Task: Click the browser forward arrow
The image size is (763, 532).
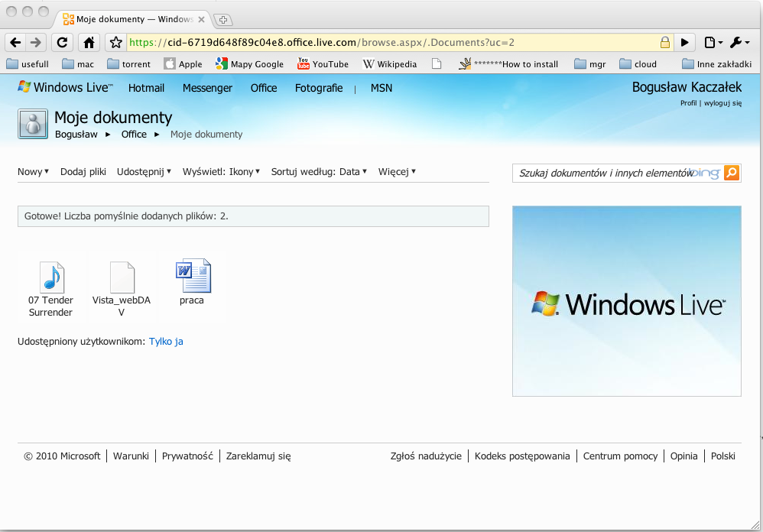Action: point(35,43)
